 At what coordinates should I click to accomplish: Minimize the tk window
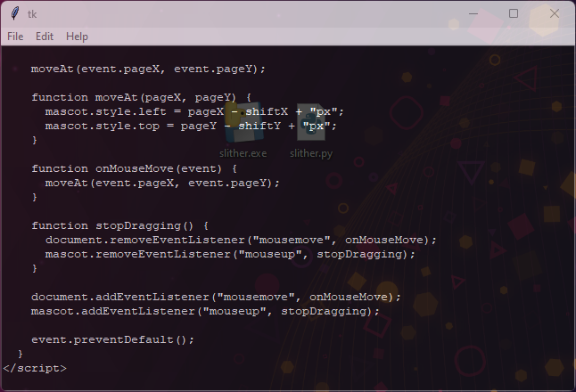473,14
